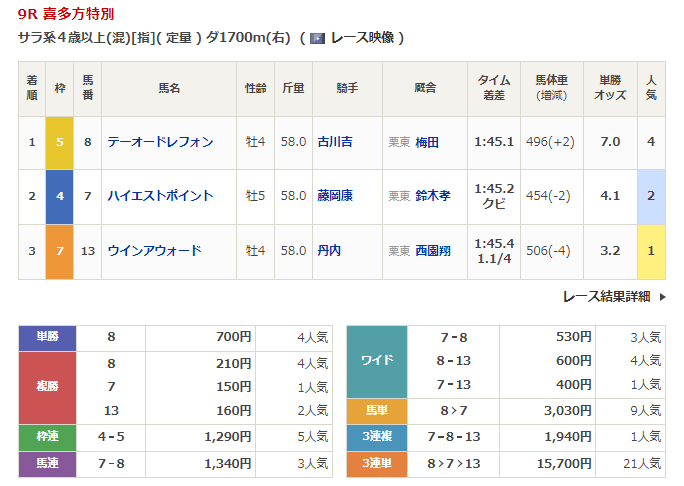The height and width of the screenshot is (486, 684).
Task: Click the orange frame 7 color box
Action: 60,250
